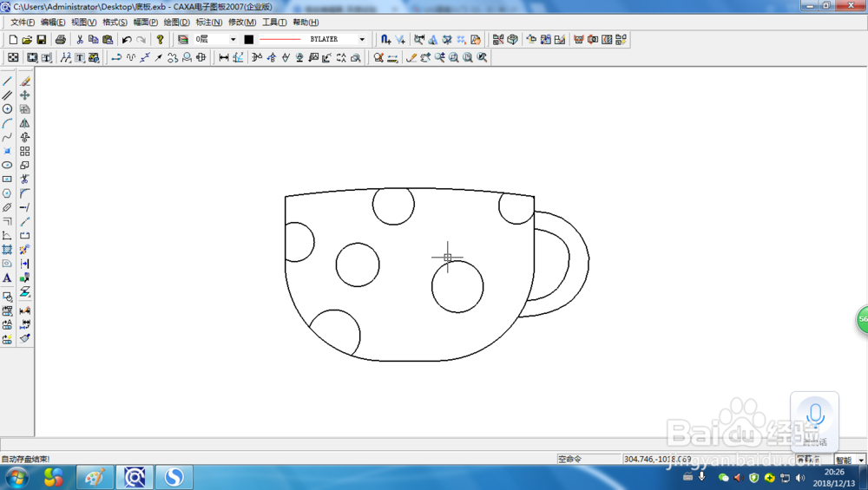
Task: Select the Extend line tool
Action: [25, 207]
